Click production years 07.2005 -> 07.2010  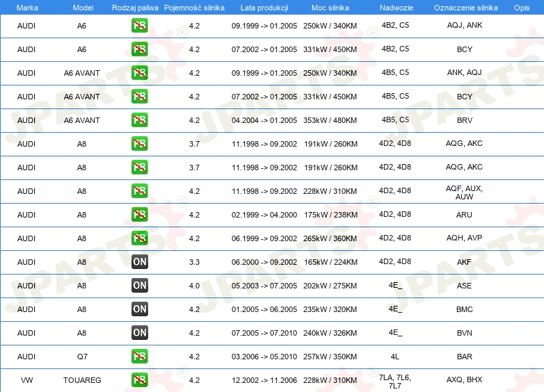click(264, 333)
